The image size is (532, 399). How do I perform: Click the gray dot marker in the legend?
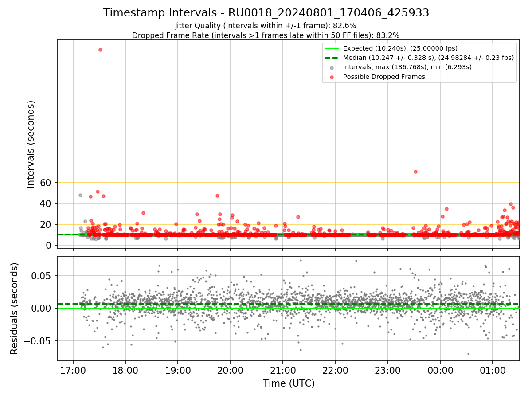pos(332,68)
